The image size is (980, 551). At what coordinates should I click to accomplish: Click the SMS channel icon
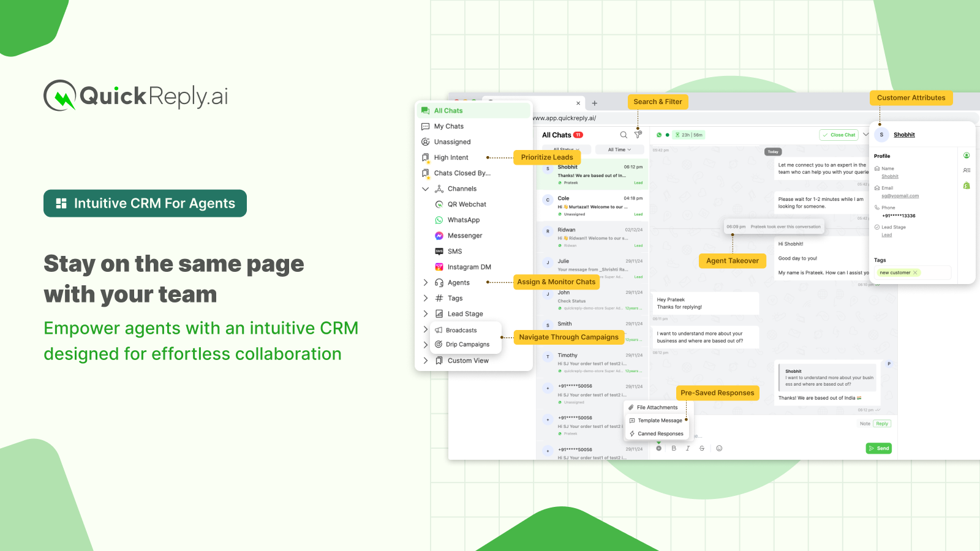point(439,252)
